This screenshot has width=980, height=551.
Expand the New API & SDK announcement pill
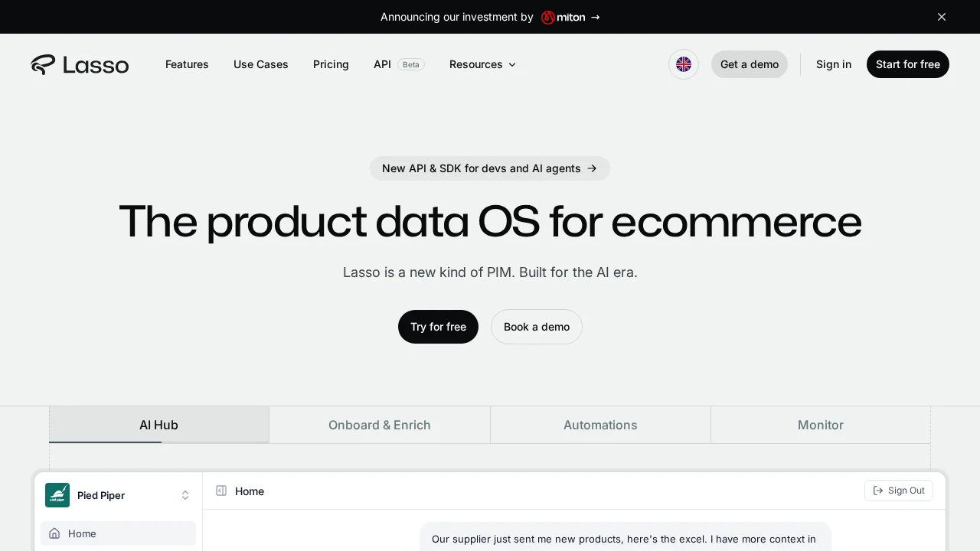point(490,168)
